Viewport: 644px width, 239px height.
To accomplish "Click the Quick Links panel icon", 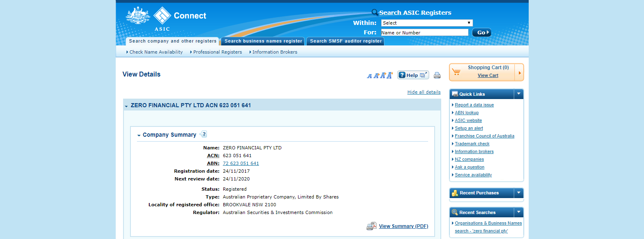I will point(455,94).
